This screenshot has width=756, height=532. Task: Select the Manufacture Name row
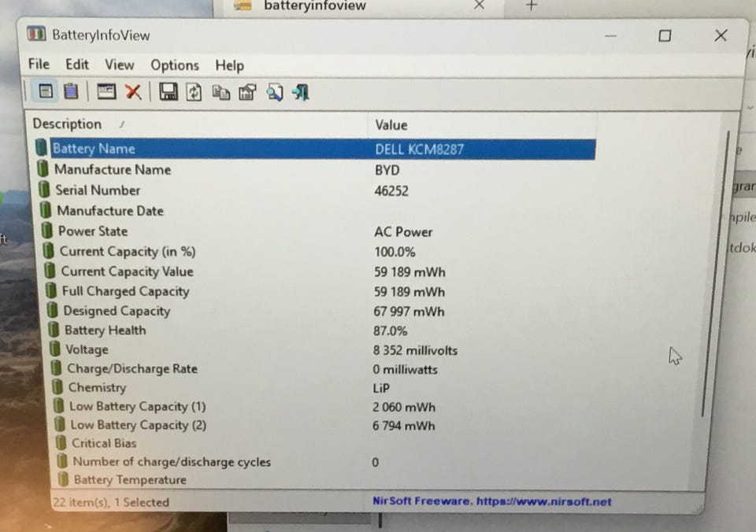(x=317, y=170)
